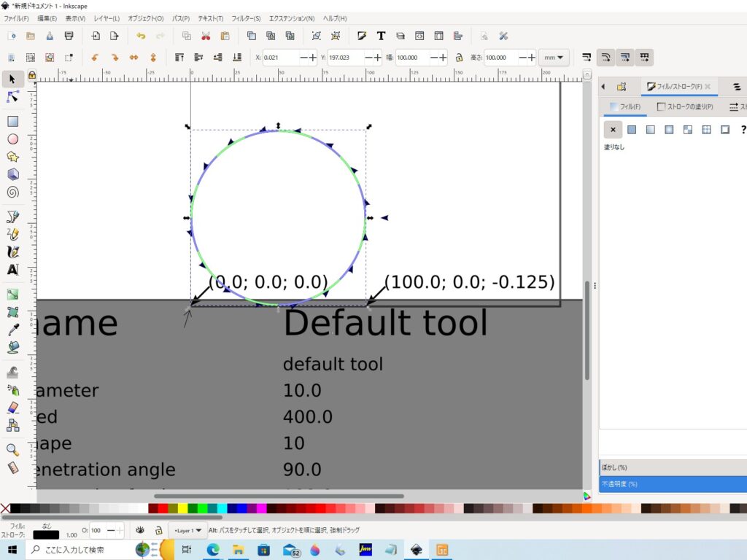Select the 3D Box tool
Image resolution: width=747 pixels, height=560 pixels.
click(13, 174)
